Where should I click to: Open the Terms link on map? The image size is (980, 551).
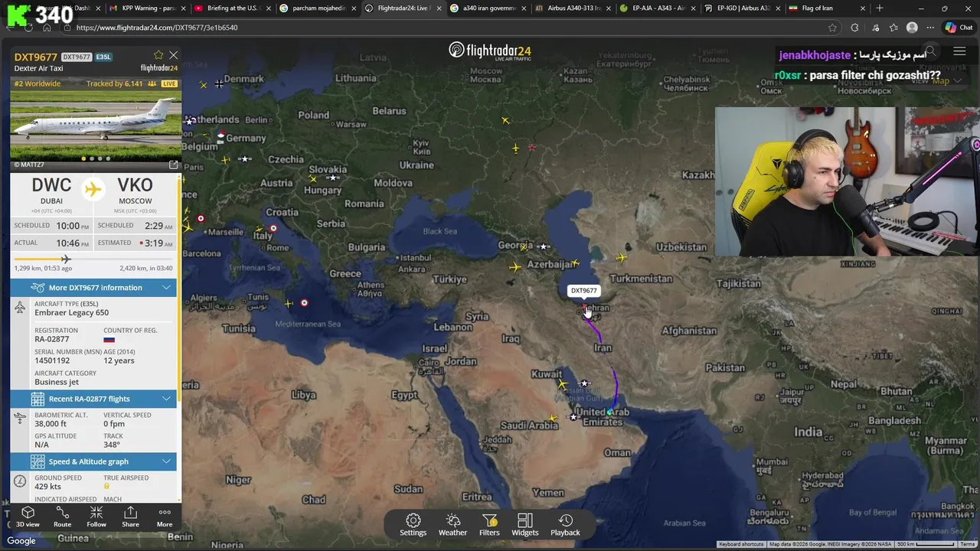coord(968,544)
